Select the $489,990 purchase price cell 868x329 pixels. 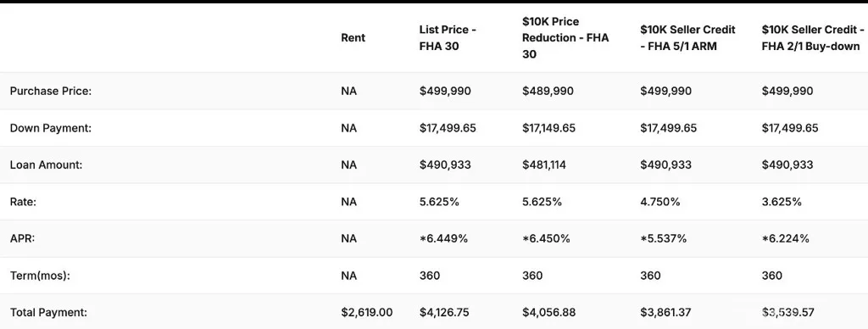(x=548, y=91)
